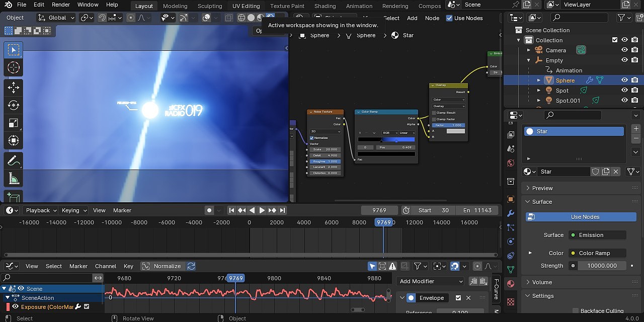Play the animation in reverse
This screenshot has height=322, width=644.
pyautogui.click(x=252, y=210)
